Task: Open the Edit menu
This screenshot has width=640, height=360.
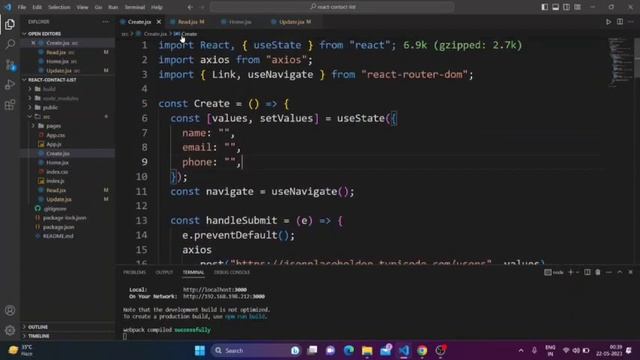Action: (x=37, y=7)
